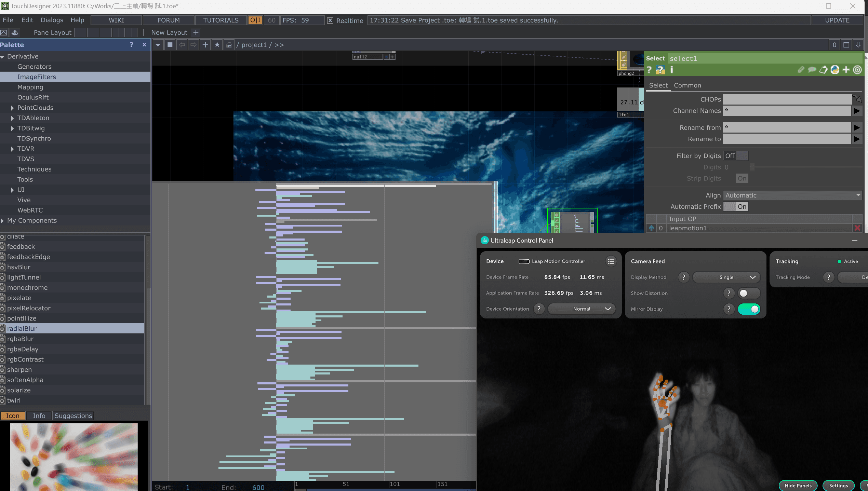Click the bookmark star icon in network bar
The height and width of the screenshot is (491, 868).
coord(217,45)
